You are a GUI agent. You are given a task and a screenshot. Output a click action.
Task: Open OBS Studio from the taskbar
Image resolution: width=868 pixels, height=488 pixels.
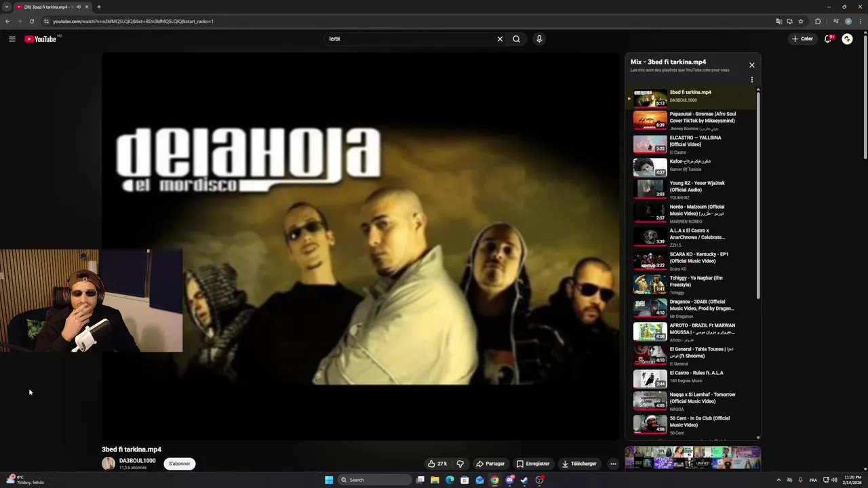pyautogui.click(x=539, y=480)
